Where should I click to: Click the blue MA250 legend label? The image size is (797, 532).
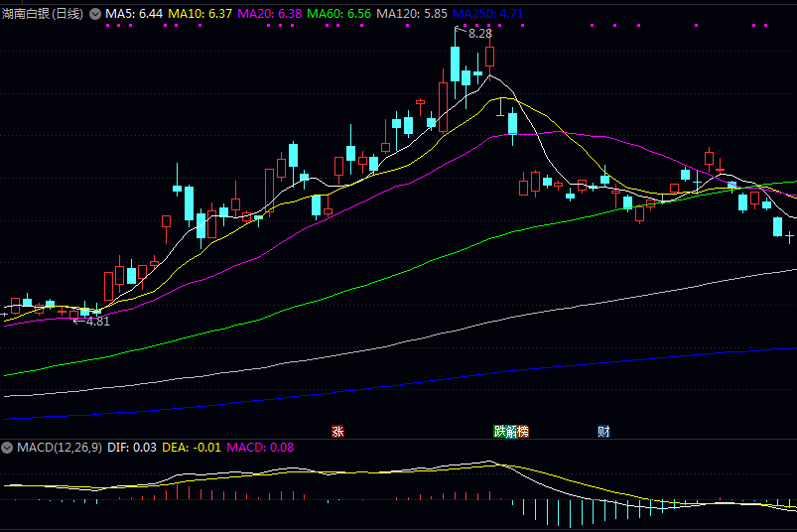pos(487,15)
